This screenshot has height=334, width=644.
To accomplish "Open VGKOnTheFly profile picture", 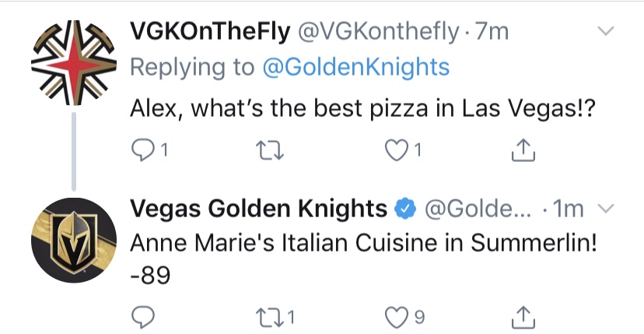I will click(74, 62).
